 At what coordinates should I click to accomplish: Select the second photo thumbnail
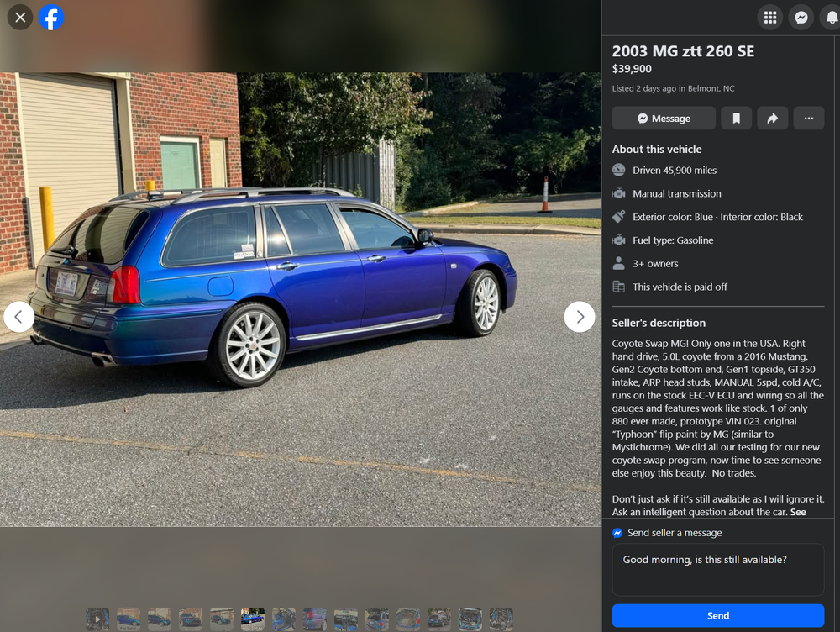129,619
